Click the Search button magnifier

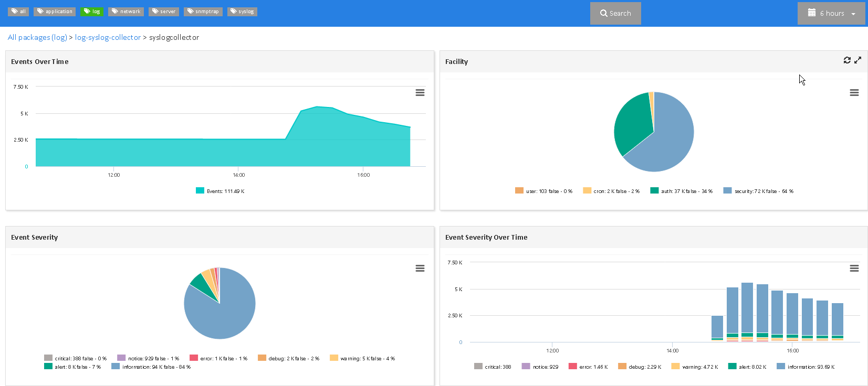[x=604, y=14]
